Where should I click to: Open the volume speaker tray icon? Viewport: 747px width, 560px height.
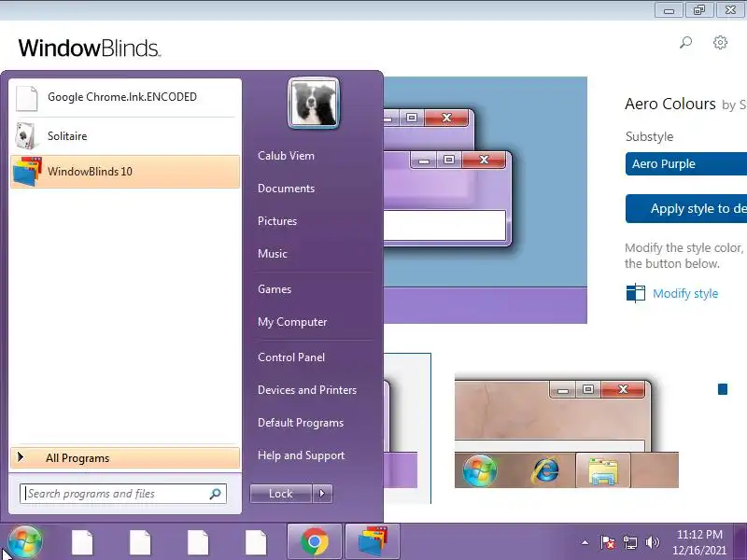point(652,542)
